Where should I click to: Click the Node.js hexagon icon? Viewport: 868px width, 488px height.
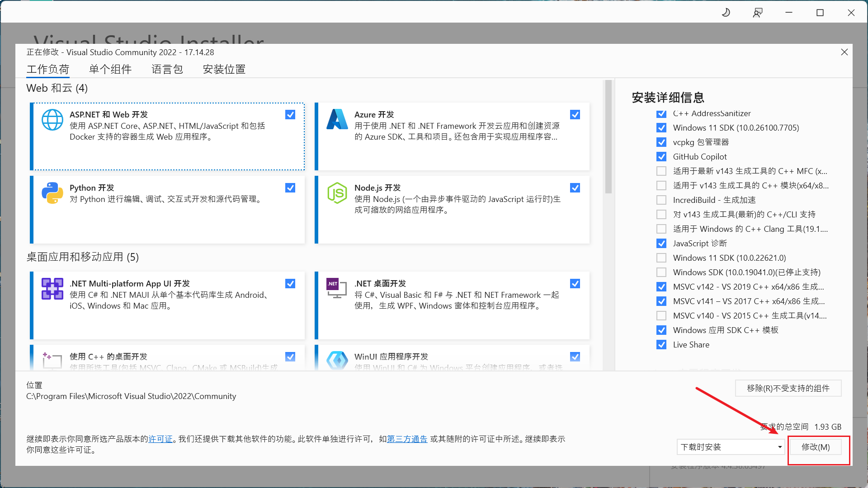pyautogui.click(x=337, y=193)
